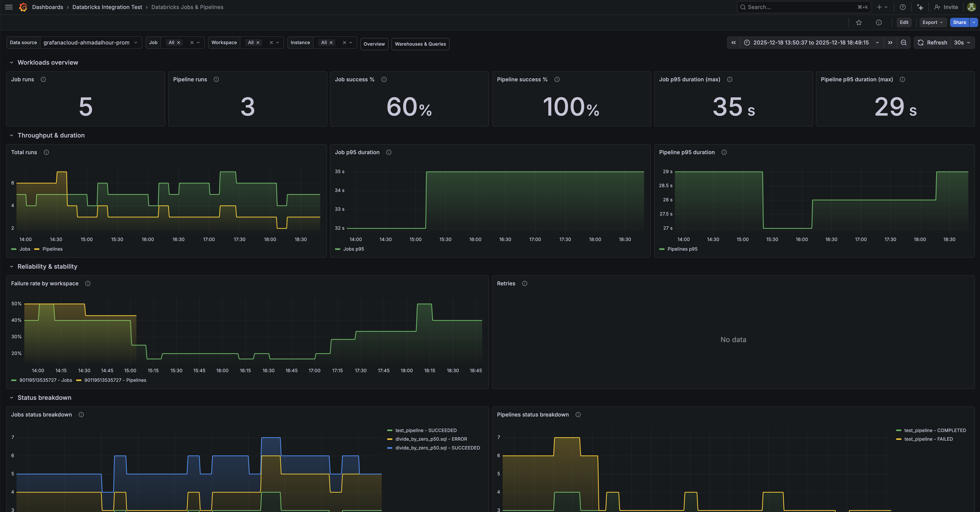Click the Edit button
Screen dimensions: 980x512
[904, 22]
